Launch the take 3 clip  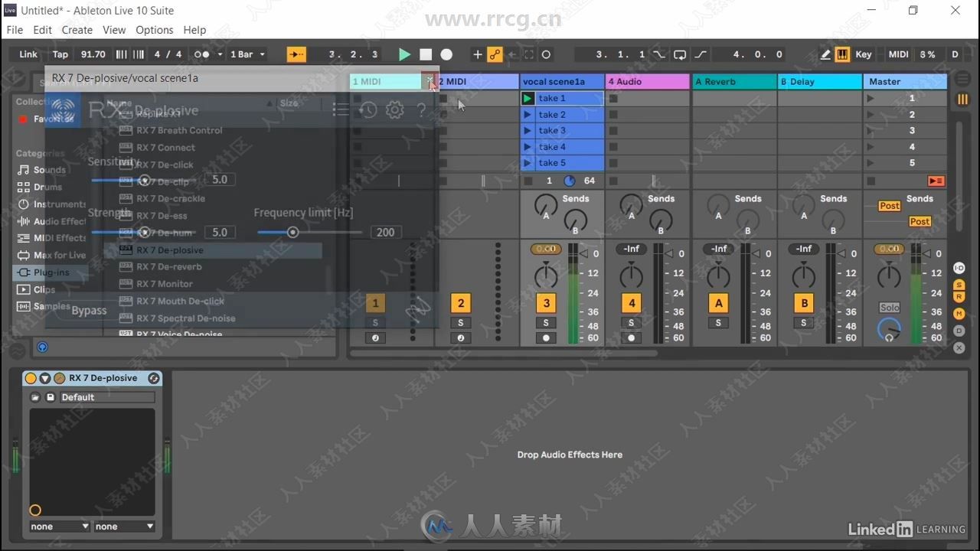528,131
